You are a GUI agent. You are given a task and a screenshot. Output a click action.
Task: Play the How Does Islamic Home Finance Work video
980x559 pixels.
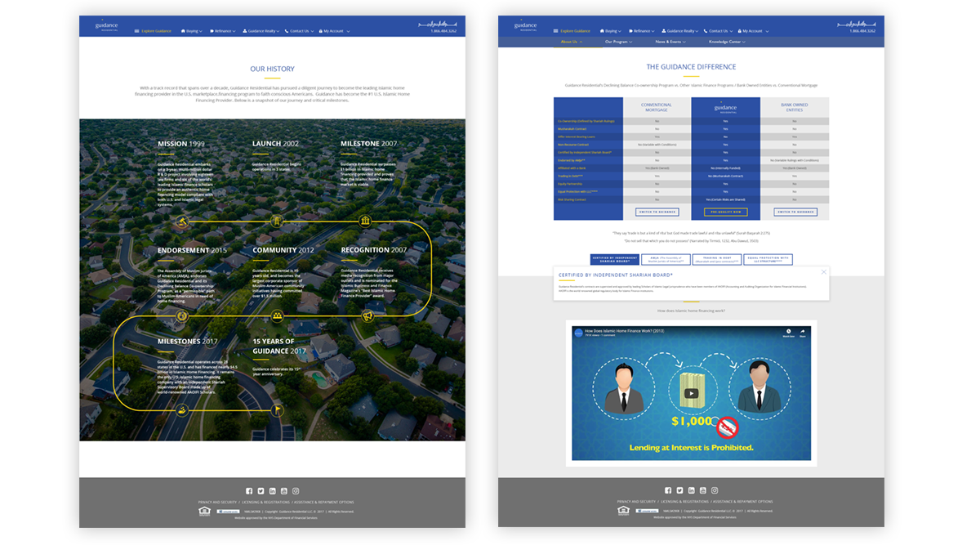692,393
